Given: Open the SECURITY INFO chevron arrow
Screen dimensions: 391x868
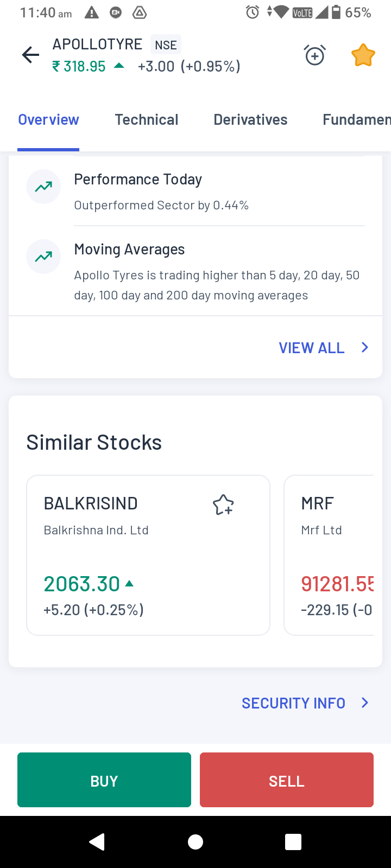Looking at the screenshot, I should (365, 703).
